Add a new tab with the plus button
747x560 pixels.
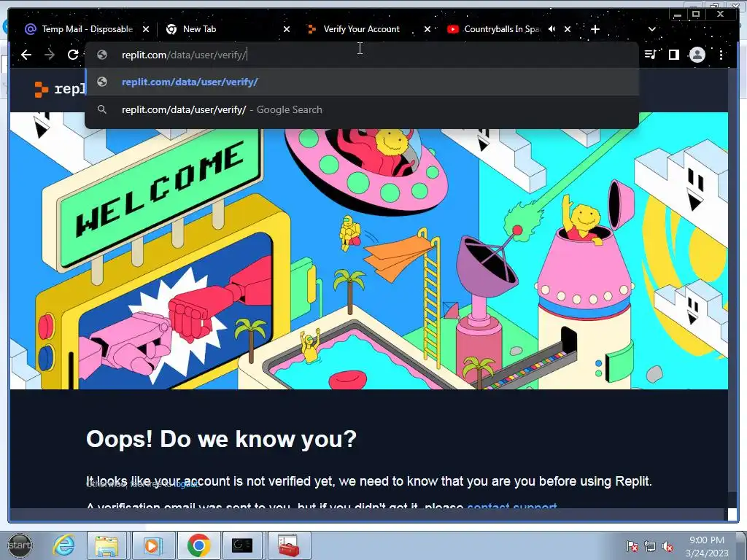(x=595, y=29)
